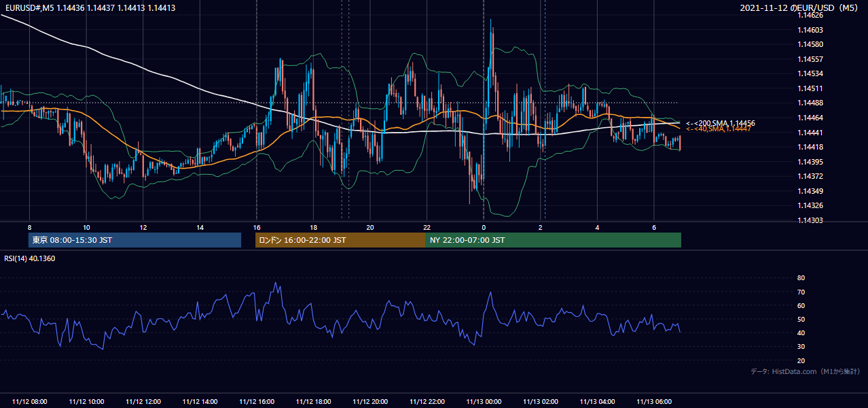This screenshot has width=868, height=408.
Task: Click price level 1.14511 on price axis
Action: pos(810,88)
